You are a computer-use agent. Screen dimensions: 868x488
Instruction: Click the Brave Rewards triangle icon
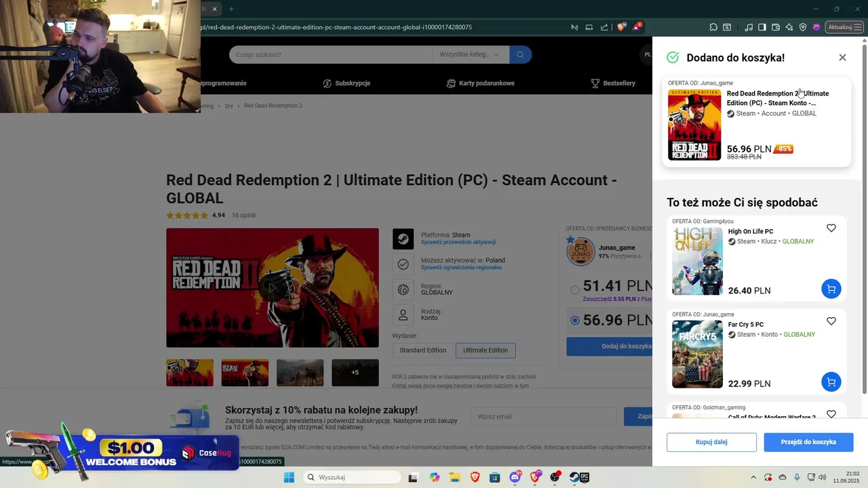(637, 27)
